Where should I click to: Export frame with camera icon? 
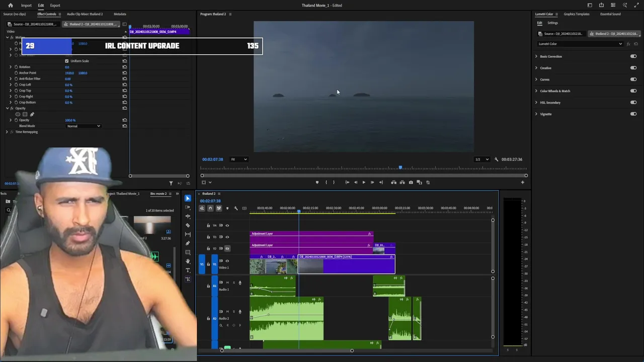(x=411, y=183)
